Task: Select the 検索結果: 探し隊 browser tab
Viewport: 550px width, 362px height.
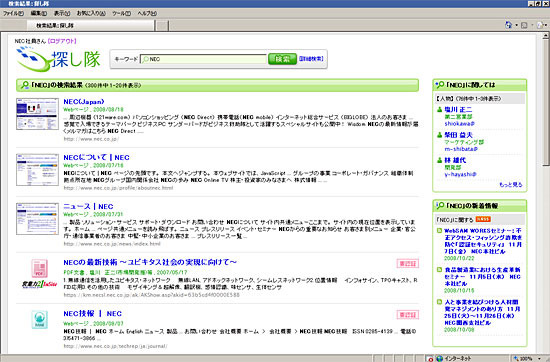Action: click(90, 25)
